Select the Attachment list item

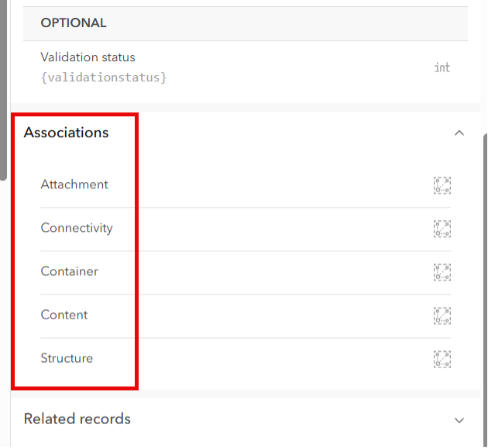tap(74, 184)
